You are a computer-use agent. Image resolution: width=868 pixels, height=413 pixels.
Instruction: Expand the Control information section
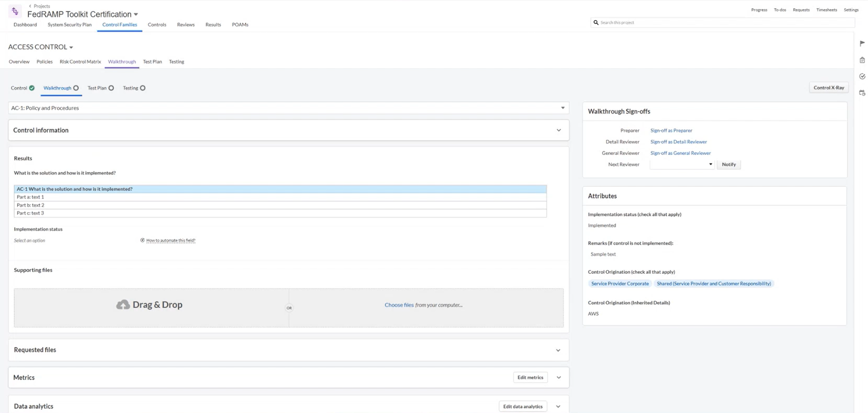click(x=559, y=130)
